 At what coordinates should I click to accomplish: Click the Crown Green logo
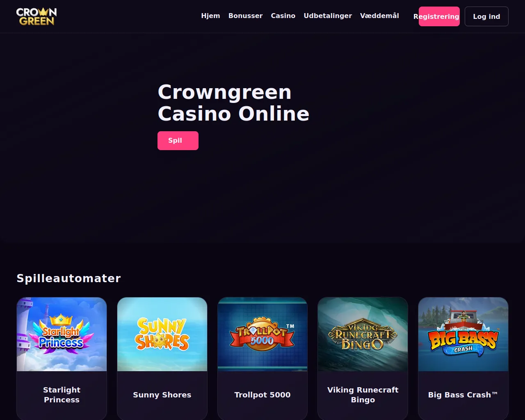pos(37,16)
